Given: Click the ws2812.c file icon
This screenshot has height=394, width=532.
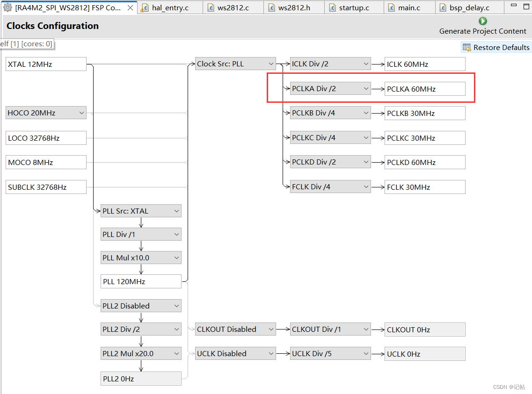Looking at the screenshot, I should (x=211, y=8).
